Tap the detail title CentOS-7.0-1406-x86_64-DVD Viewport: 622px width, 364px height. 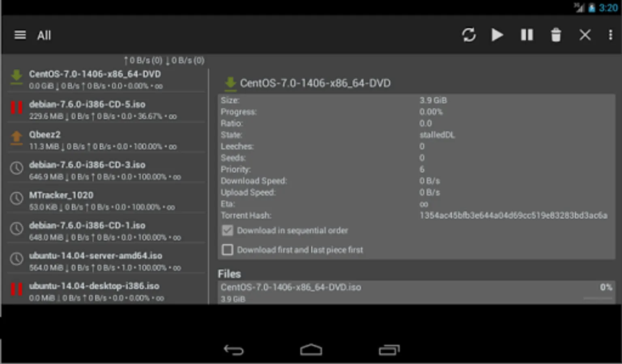315,83
